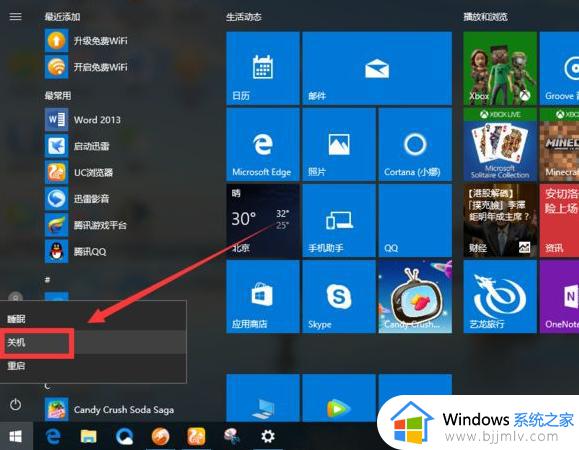Open the Xbox tile
Viewport: 579px width, 450px height.
coord(500,68)
